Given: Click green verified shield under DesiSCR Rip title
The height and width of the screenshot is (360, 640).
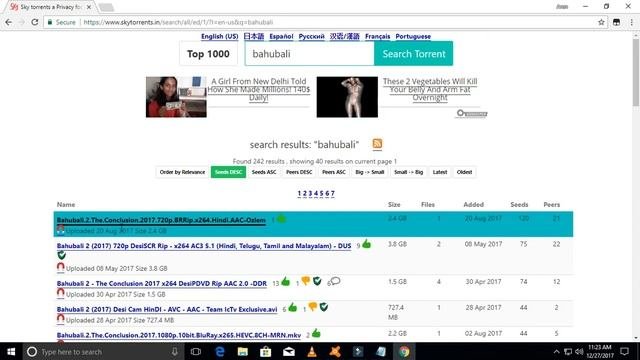Looking at the screenshot, I should (x=62, y=256).
